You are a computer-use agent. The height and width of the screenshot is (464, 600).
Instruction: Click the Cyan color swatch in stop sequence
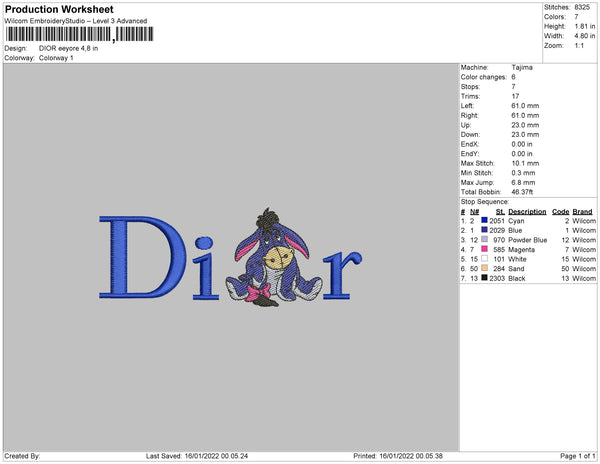[x=484, y=220]
